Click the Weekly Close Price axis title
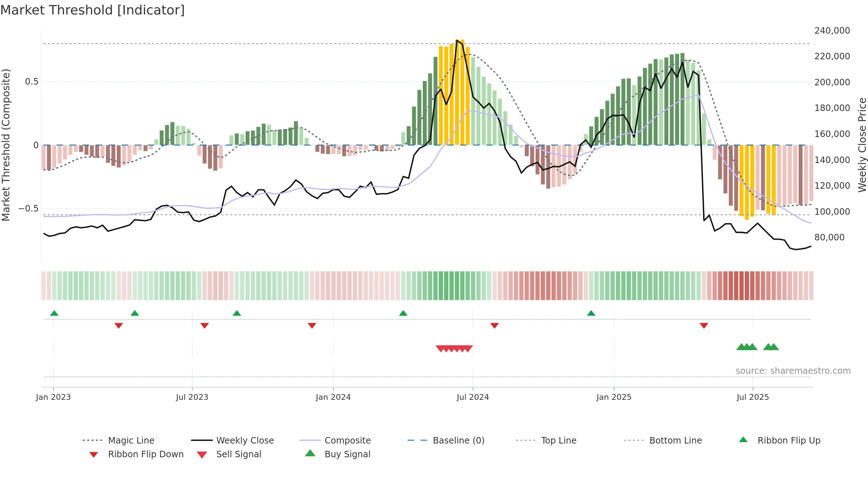 tap(862, 145)
